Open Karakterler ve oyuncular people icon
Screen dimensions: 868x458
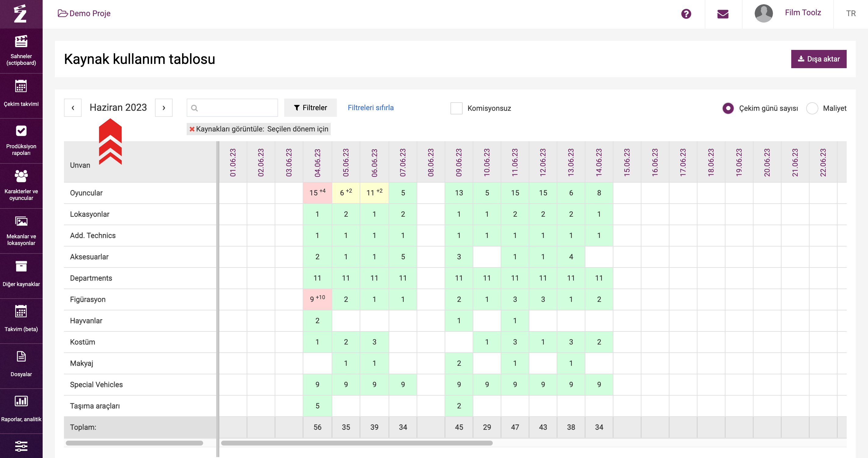click(21, 176)
